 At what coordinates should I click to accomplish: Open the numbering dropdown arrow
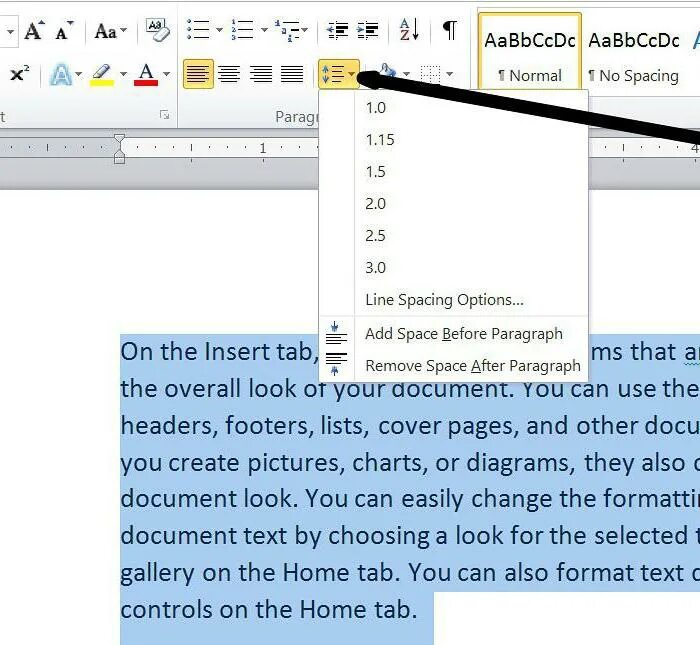pyautogui.click(x=264, y=30)
